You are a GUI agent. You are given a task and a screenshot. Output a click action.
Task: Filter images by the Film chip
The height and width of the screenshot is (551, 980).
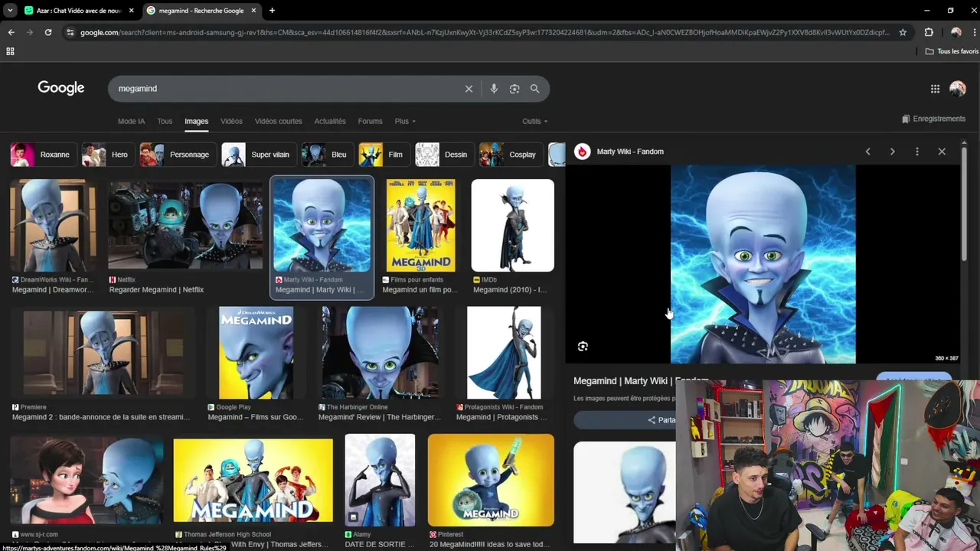point(383,155)
